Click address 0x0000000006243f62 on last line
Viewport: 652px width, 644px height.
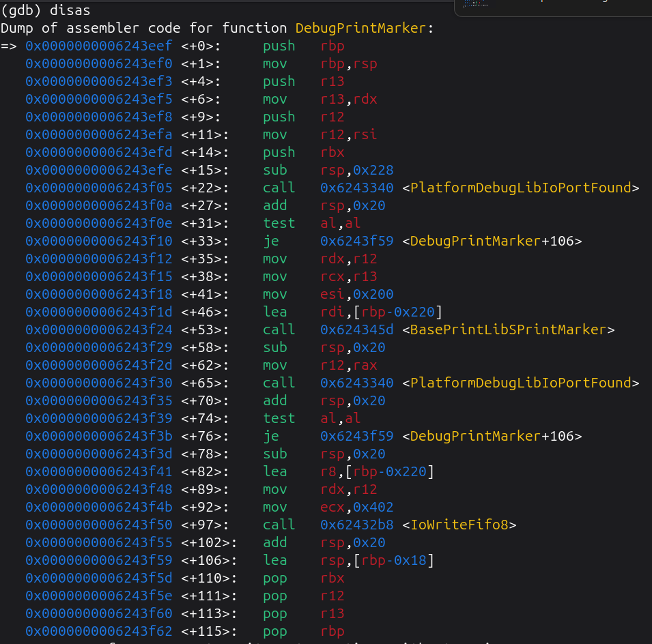99,632
